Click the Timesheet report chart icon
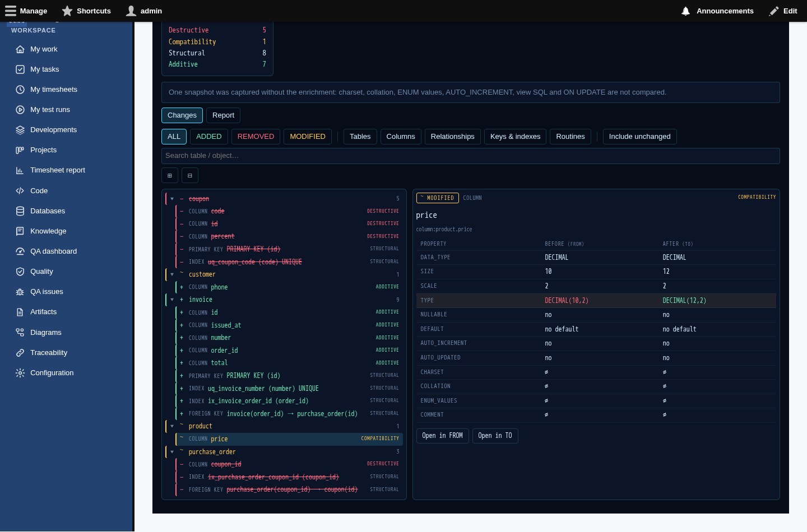This screenshot has width=807, height=532. pyautogui.click(x=20, y=170)
